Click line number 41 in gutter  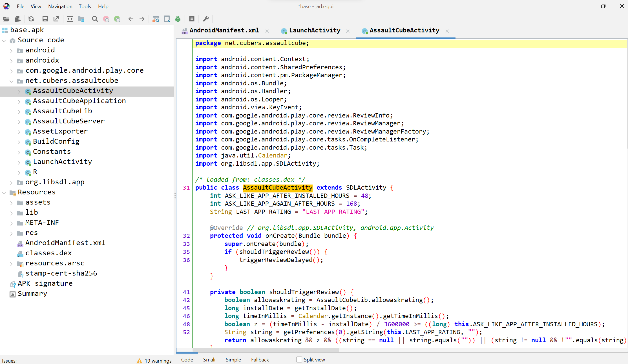186,292
